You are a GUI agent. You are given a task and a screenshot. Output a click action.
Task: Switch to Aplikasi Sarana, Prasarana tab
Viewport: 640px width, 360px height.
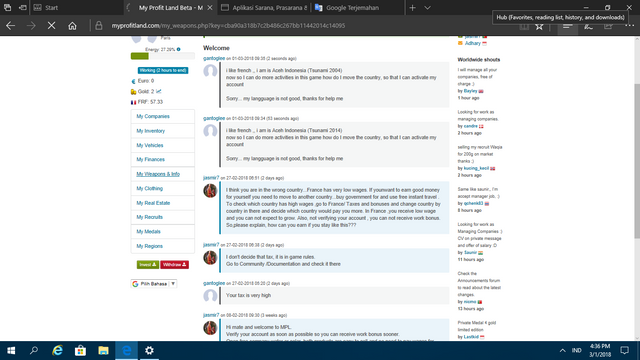pos(264,8)
